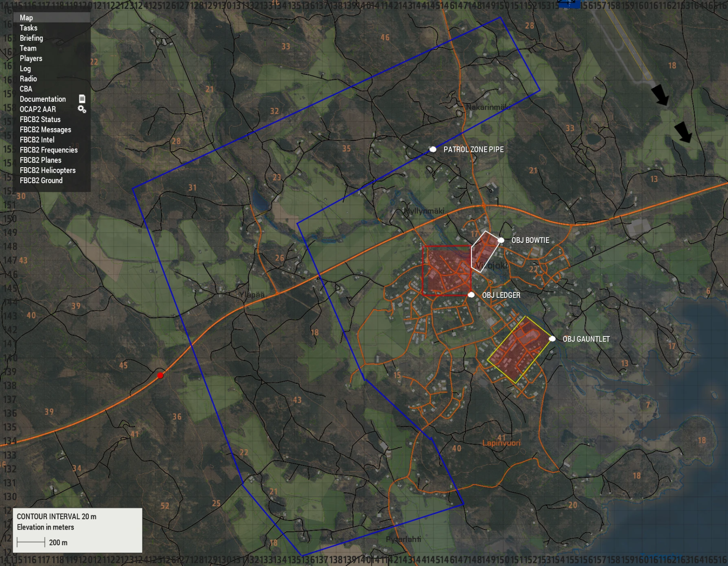
Task: View FBCB2 Intel entry
Action: tap(37, 140)
